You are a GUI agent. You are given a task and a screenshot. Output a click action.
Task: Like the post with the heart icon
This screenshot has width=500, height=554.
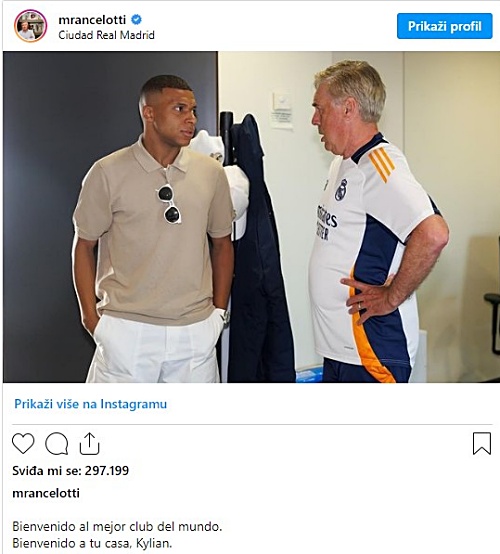tap(23, 443)
